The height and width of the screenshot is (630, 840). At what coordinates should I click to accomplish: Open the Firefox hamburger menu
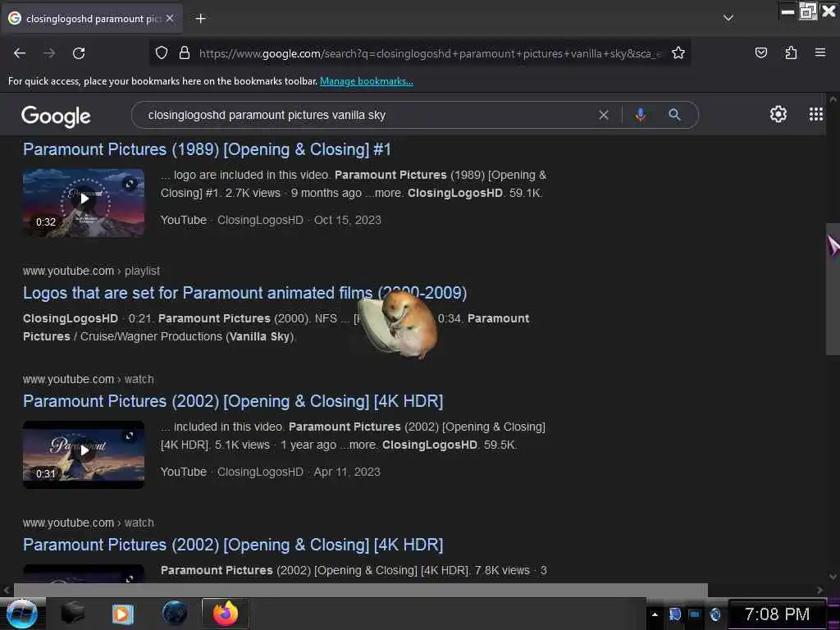[819, 52]
